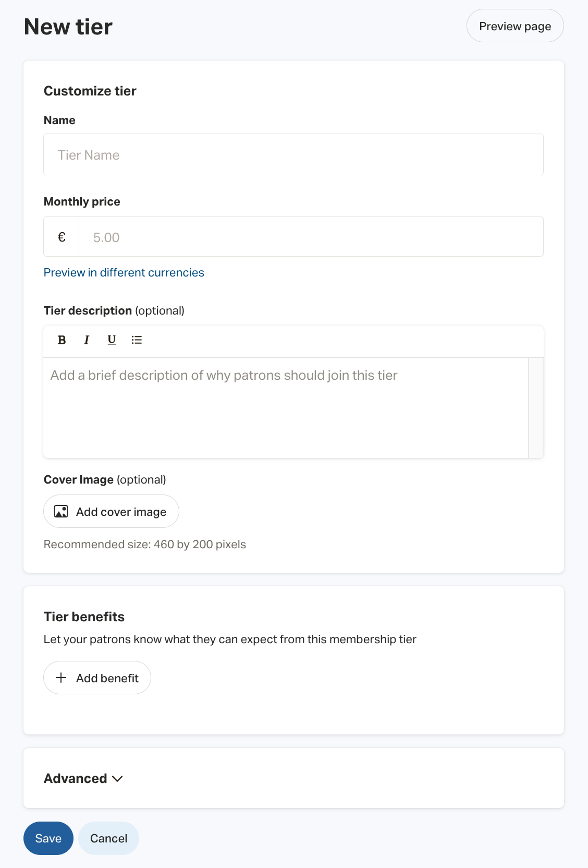Open Preview in different currencies

click(124, 272)
